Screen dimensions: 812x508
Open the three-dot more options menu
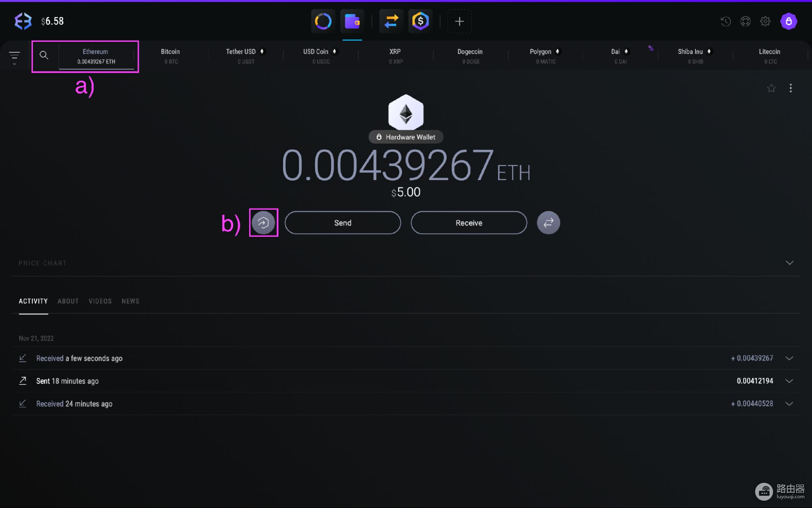(790, 88)
